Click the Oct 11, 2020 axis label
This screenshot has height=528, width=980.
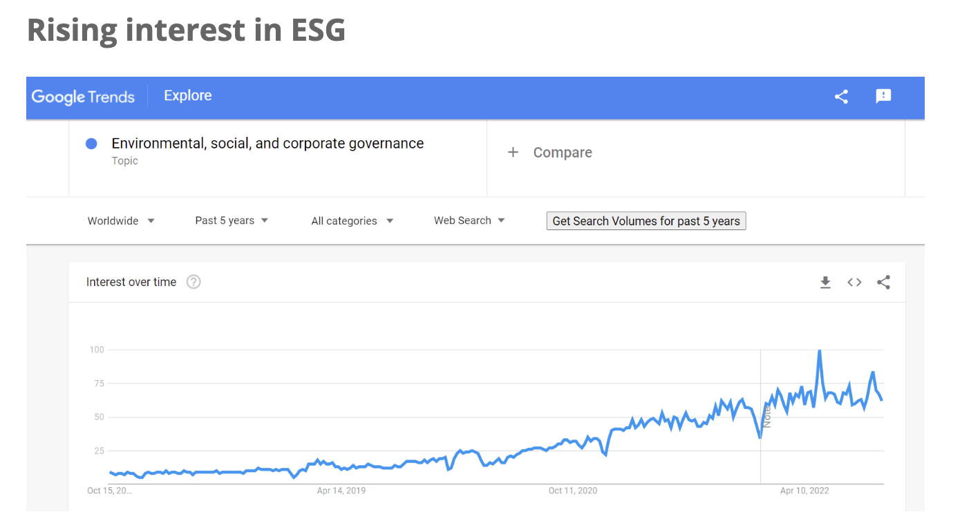pos(573,491)
